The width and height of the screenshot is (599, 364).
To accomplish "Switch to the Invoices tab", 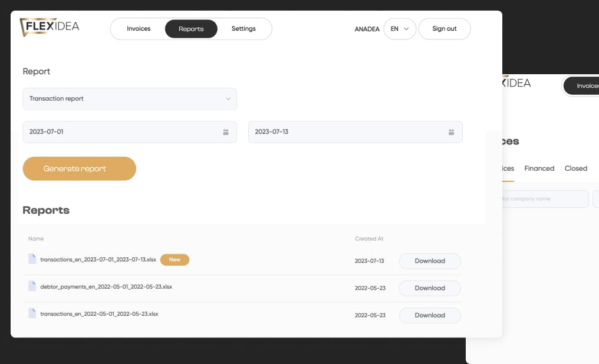I will pos(139,29).
